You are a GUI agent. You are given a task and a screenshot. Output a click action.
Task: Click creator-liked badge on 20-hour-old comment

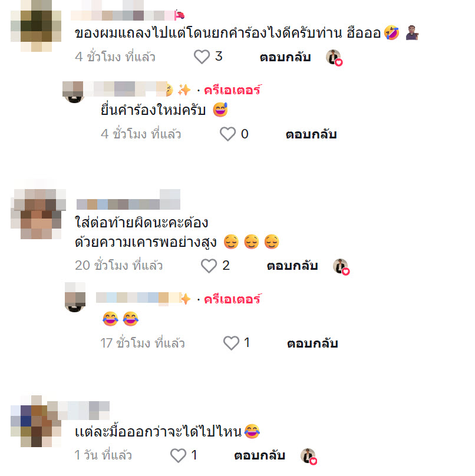pyautogui.click(x=341, y=266)
